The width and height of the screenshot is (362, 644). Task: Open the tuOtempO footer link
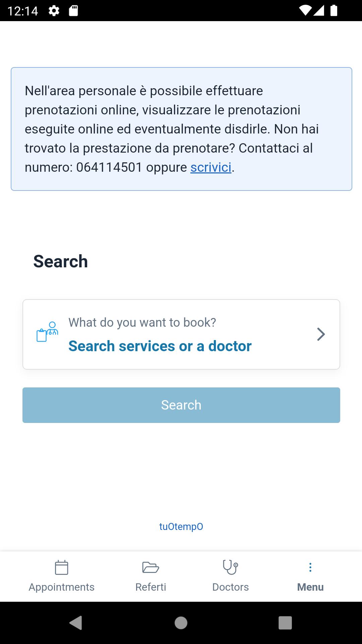tap(181, 527)
